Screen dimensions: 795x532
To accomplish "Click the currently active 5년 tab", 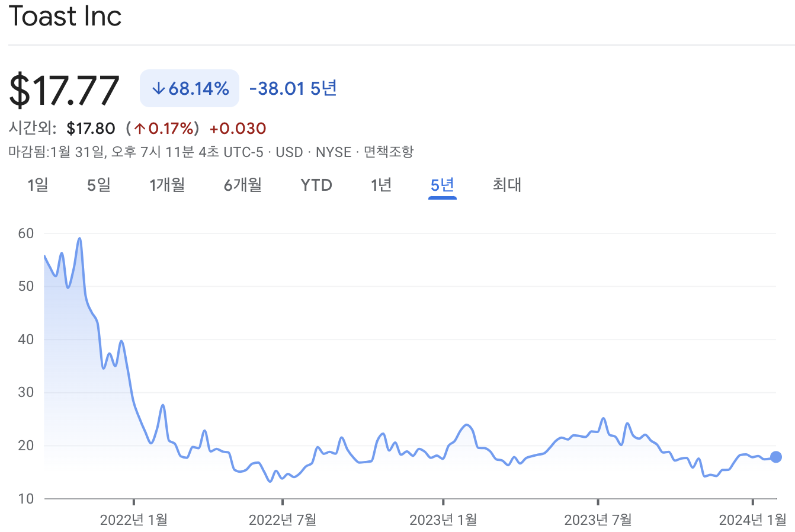I will (442, 185).
